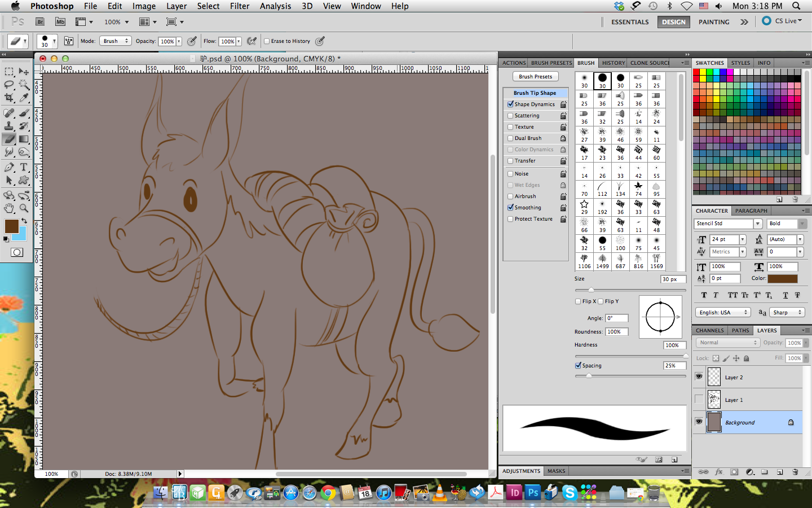The width and height of the screenshot is (812, 508).
Task: Click the brush Size slider
Action: pyautogui.click(x=630, y=290)
